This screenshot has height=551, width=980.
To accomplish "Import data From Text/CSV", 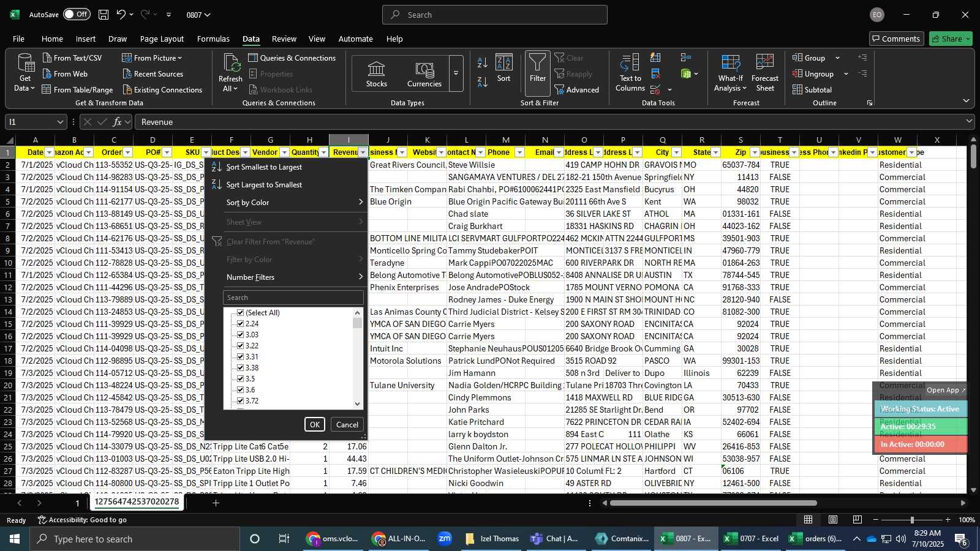I will click(72, 58).
